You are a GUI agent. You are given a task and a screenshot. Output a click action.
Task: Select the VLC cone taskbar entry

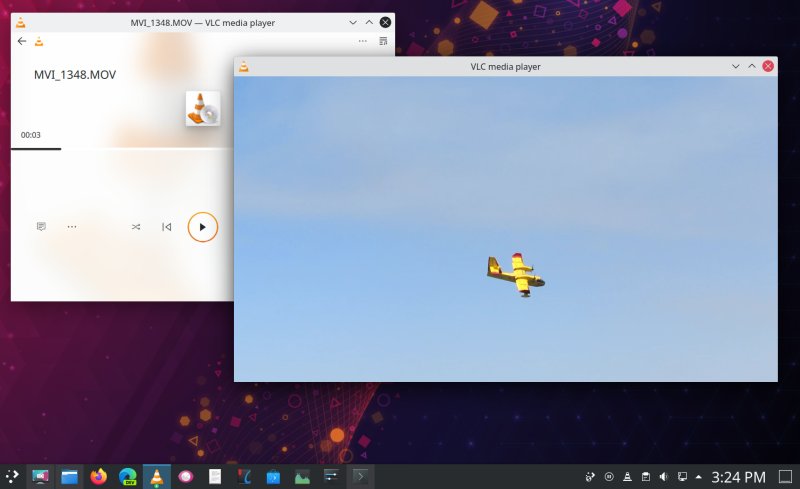(157, 477)
